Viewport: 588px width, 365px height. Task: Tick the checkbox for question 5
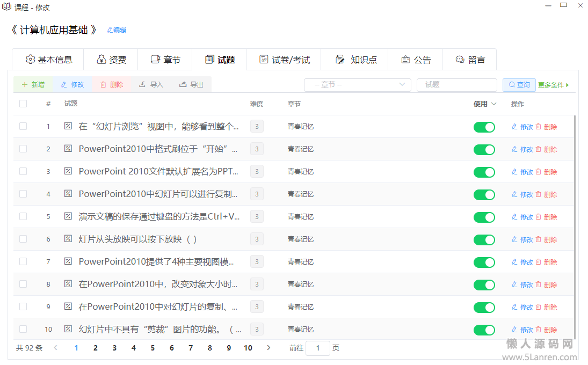pyautogui.click(x=23, y=216)
